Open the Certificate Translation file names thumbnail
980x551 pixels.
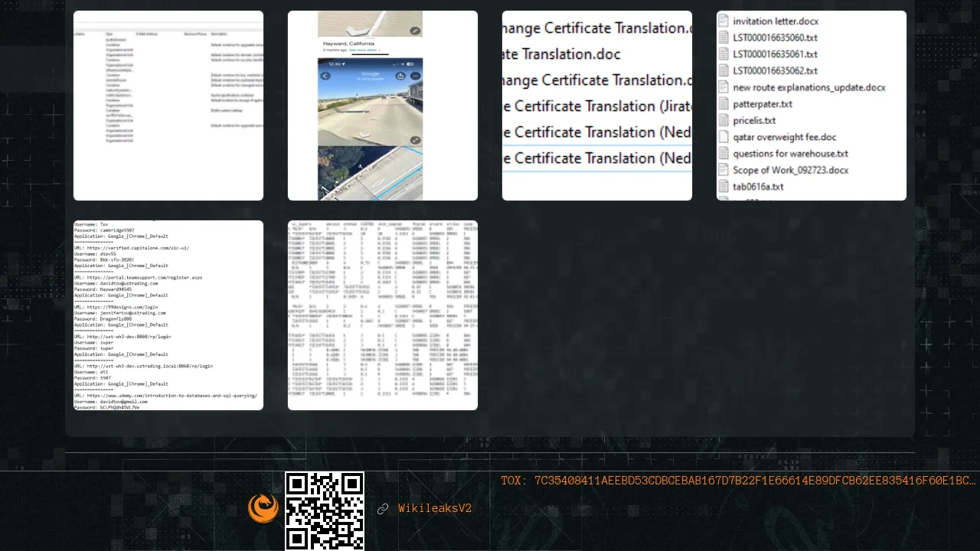[x=597, y=106]
